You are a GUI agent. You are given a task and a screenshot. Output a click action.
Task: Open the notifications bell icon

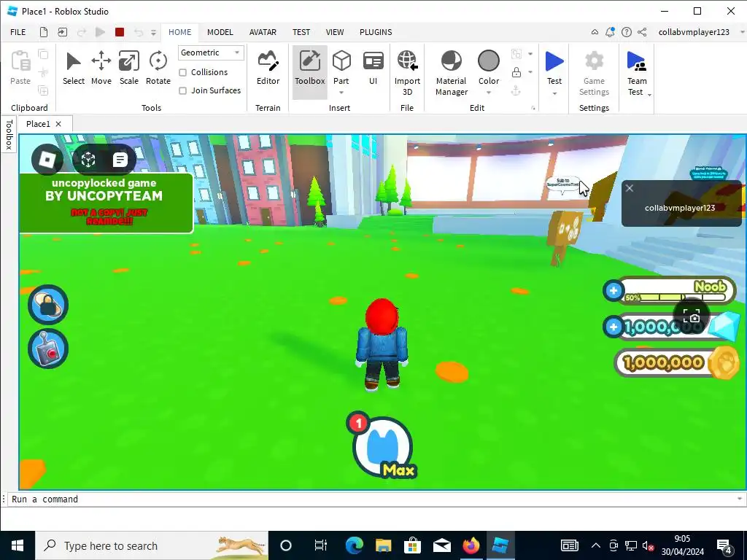coord(611,32)
